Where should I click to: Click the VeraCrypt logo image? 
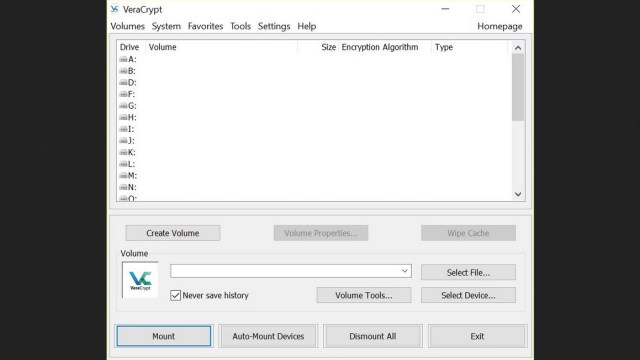pyautogui.click(x=140, y=280)
